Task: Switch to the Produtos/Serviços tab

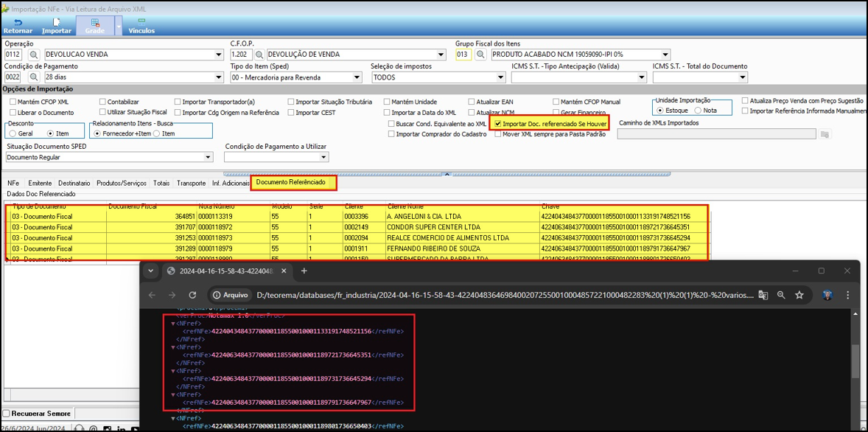Action: coord(122,183)
